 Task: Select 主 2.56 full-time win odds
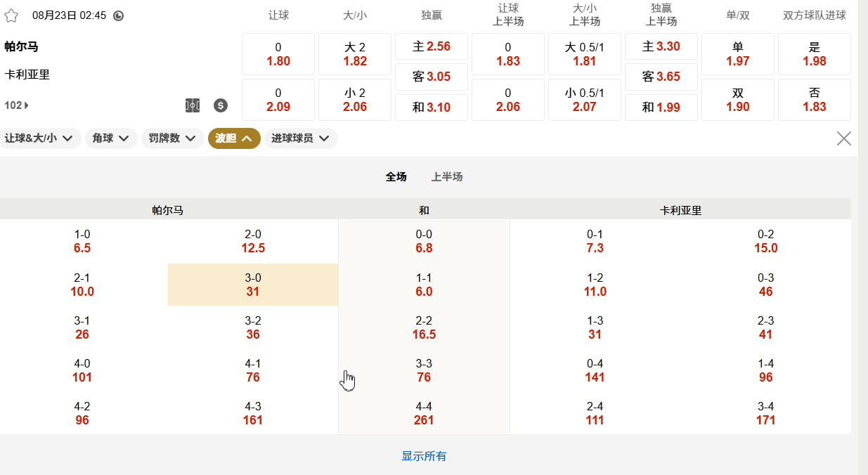tap(432, 46)
